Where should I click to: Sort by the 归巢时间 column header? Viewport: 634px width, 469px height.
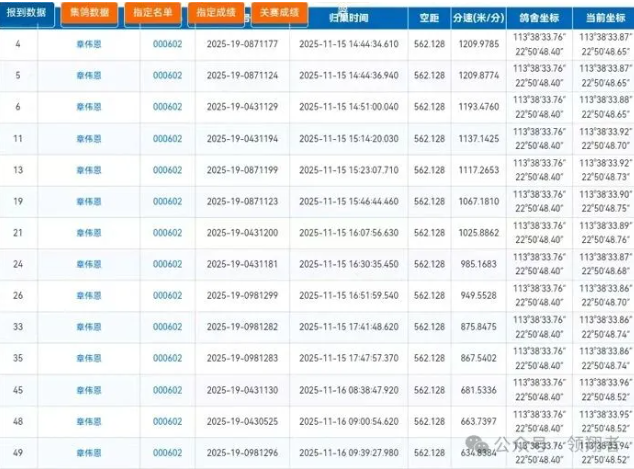[x=348, y=19]
